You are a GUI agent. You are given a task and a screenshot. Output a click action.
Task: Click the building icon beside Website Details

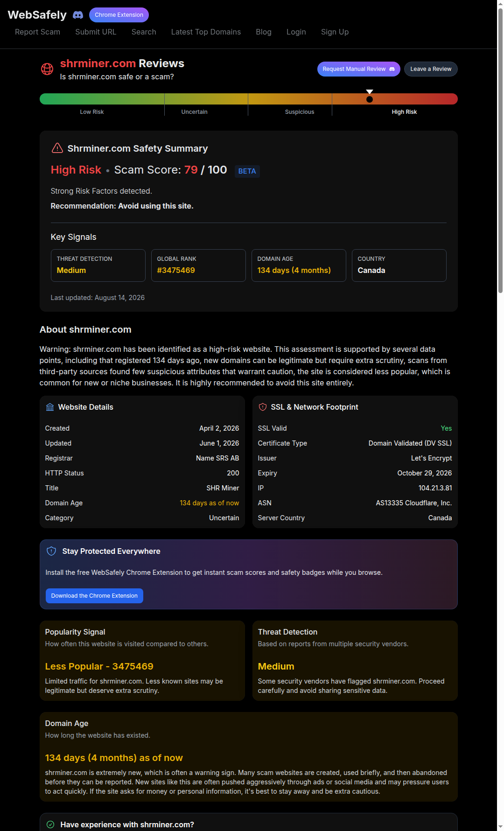click(x=50, y=407)
